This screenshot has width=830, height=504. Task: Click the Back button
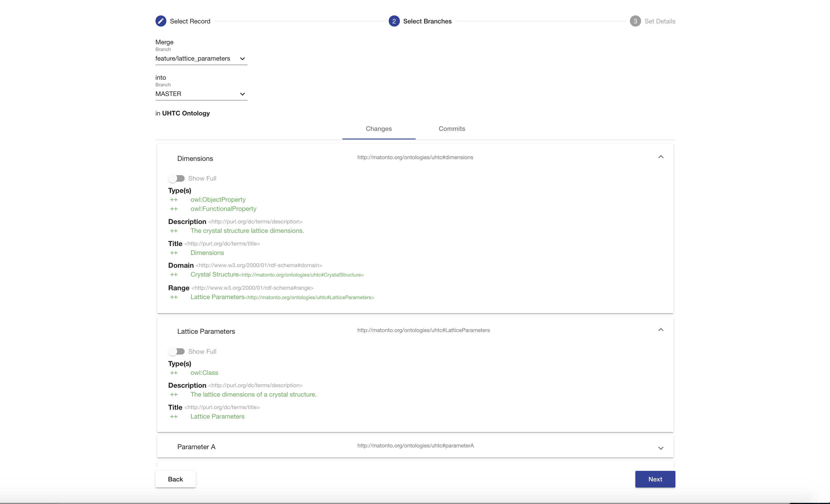pyautogui.click(x=175, y=479)
